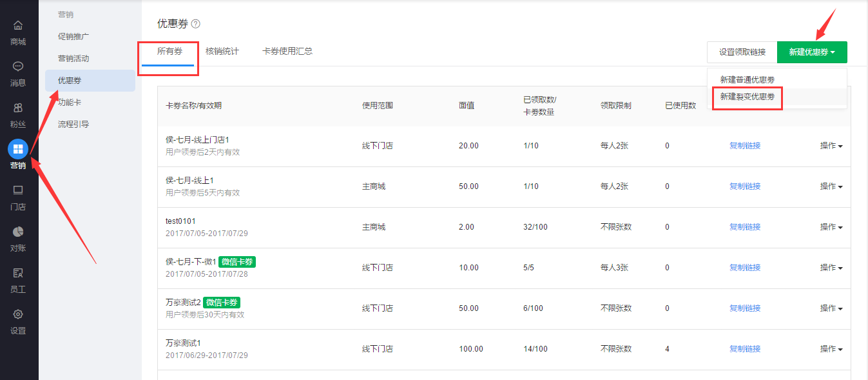Viewport: 868px width, 380px height.
Task: Open the 粉丝 fans icon
Action: 18,108
